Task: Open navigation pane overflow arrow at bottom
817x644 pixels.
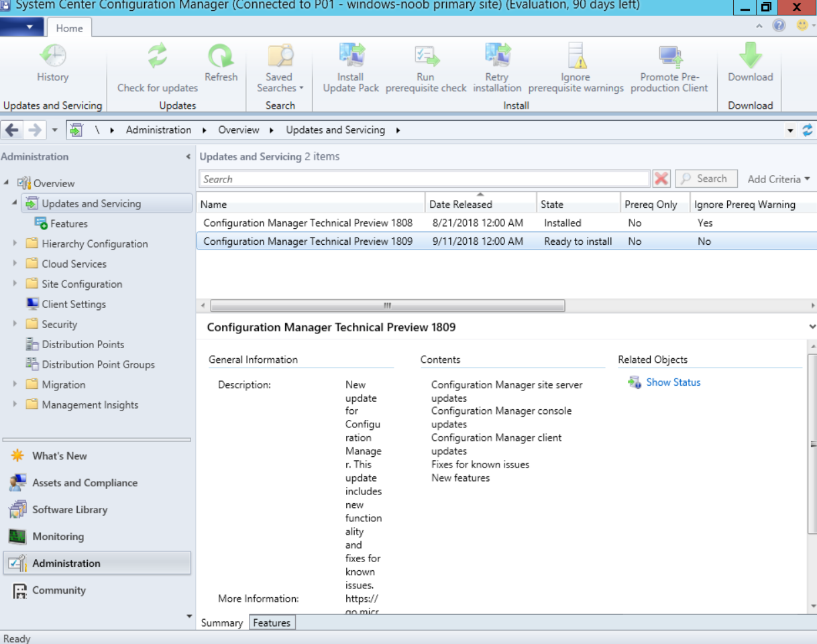Action: [x=188, y=616]
